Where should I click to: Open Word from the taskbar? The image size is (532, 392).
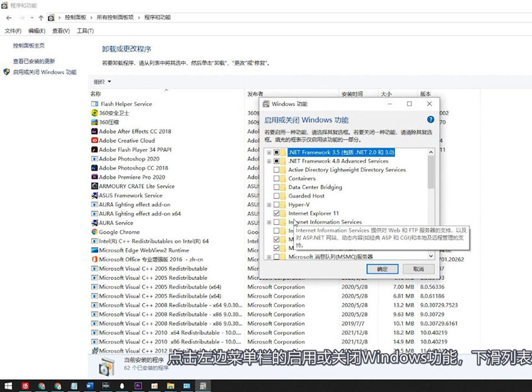[90, 386]
